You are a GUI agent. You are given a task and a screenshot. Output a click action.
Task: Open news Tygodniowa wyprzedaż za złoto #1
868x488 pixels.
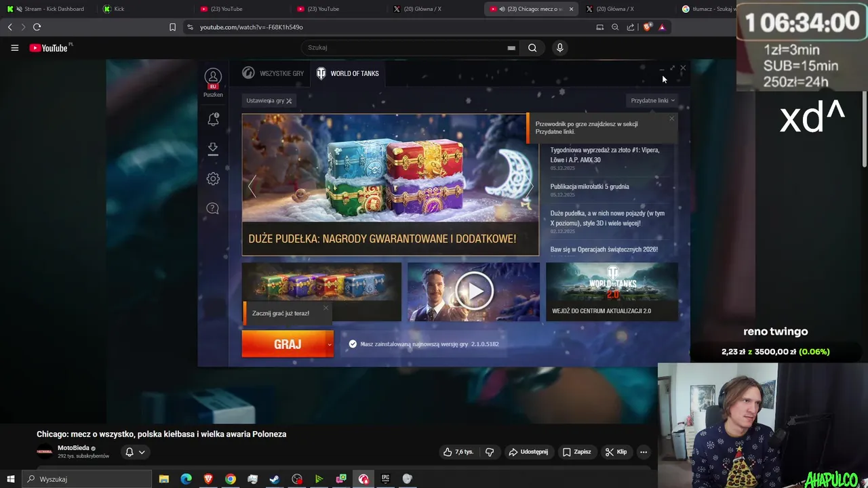pos(604,155)
